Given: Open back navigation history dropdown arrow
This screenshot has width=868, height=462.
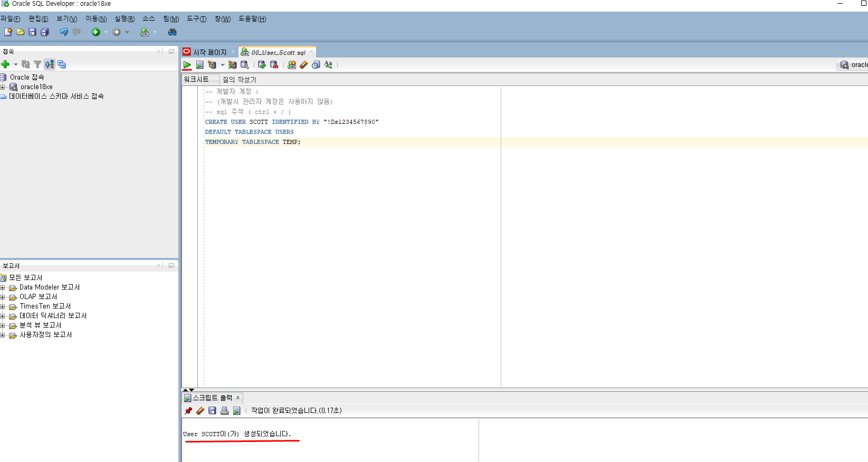Looking at the screenshot, I should tap(106, 32).
